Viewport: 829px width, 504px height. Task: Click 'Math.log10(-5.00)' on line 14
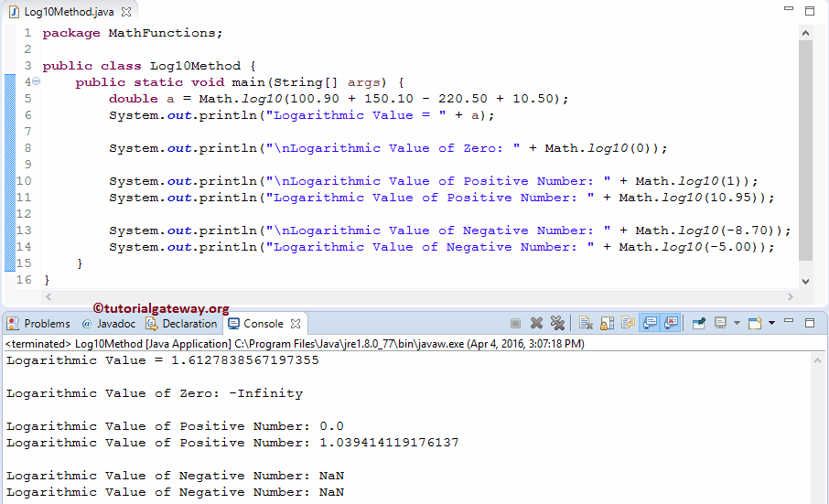pos(691,247)
